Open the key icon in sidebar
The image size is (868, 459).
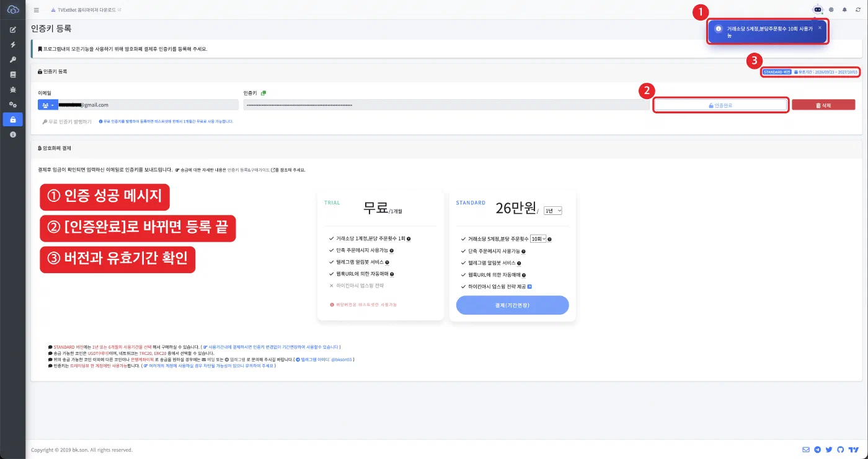pyautogui.click(x=13, y=59)
